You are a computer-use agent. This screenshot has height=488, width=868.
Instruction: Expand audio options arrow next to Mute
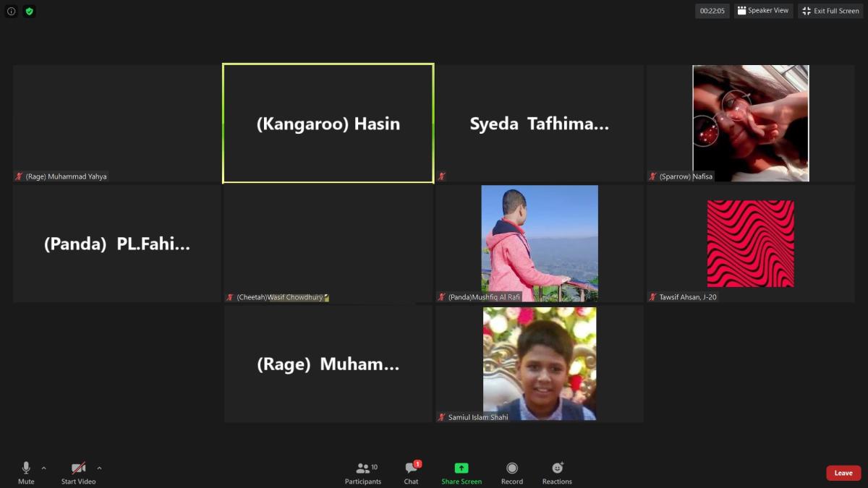tap(44, 468)
